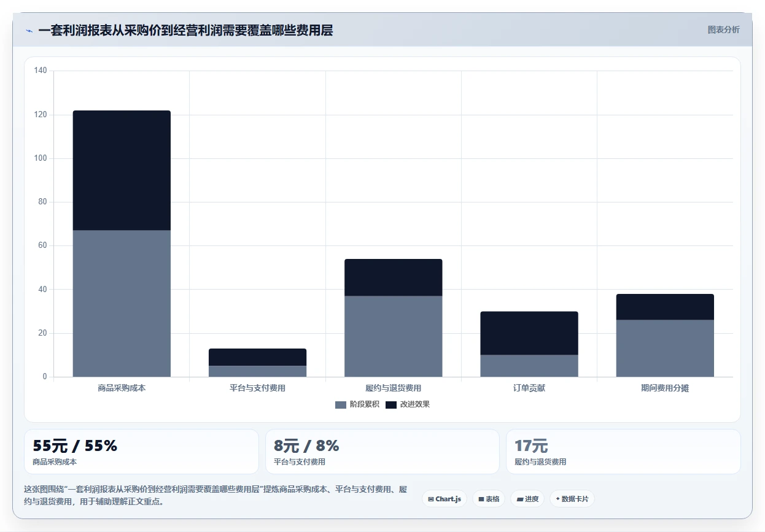Click the 阶段累积 legend color swatch
The width and height of the screenshot is (765, 532).
(341, 404)
